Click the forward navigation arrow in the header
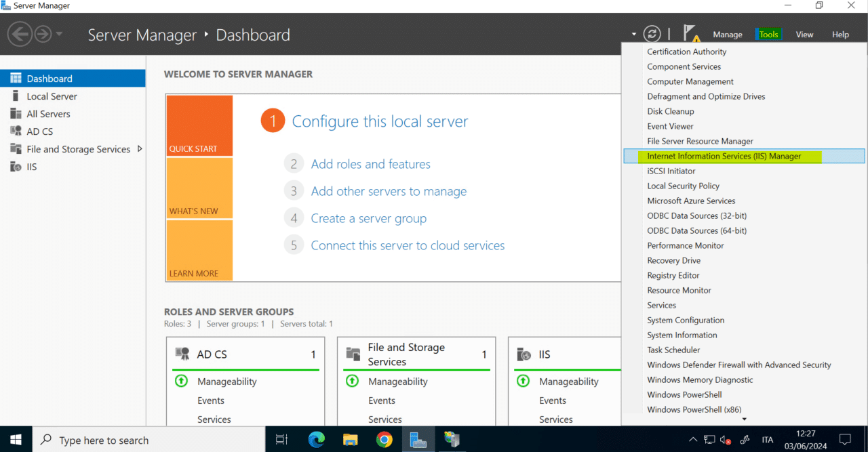 (43, 34)
